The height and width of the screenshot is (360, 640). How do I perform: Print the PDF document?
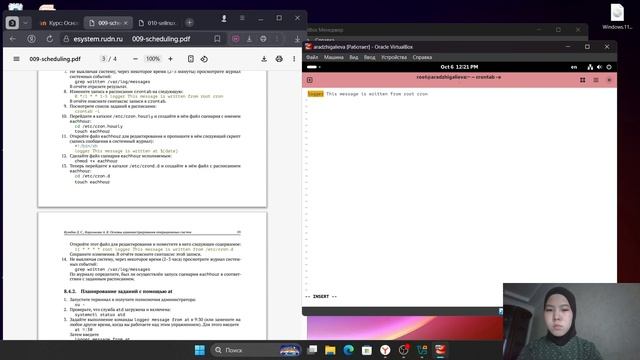pos(279,59)
